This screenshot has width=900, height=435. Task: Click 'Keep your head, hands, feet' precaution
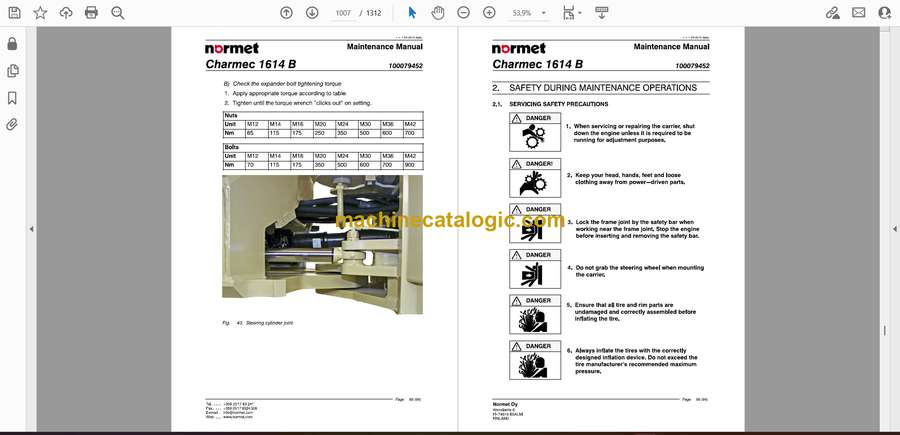tap(630, 178)
